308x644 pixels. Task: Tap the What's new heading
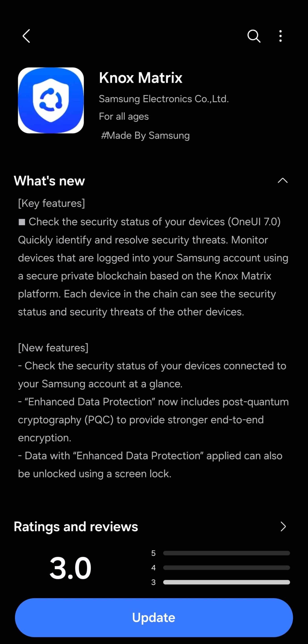[x=49, y=180]
